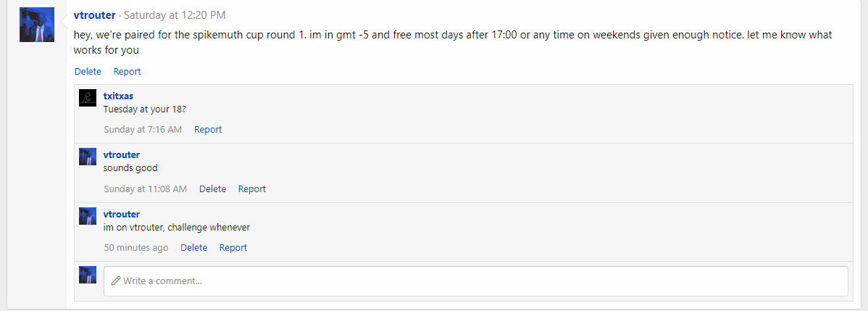Delete the "im on vtrouter, challenge whenever" comment
Image resolution: width=868 pixels, height=311 pixels.
[x=193, y=248]
